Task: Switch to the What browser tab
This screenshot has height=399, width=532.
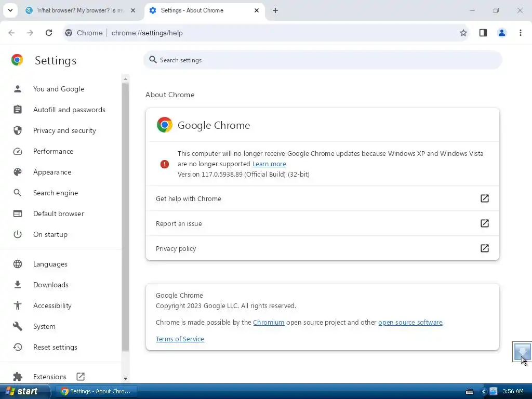Action: (81, 10)
